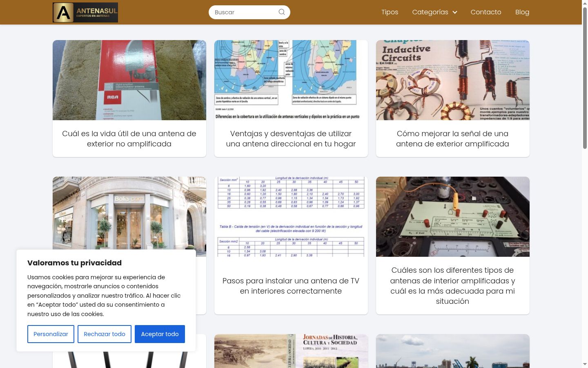Read 'Pasos para instalar una antena de TV'
Viewport: 588px width, 368px height.
(x=291, y=286)
